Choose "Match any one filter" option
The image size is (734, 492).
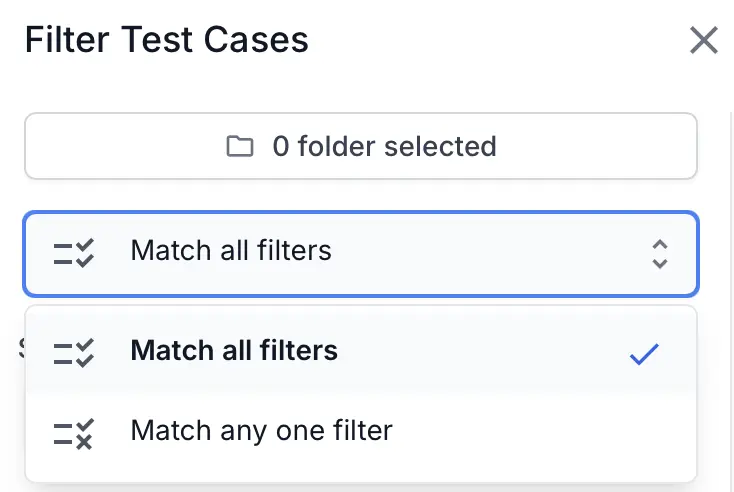(x=261, y=431)
